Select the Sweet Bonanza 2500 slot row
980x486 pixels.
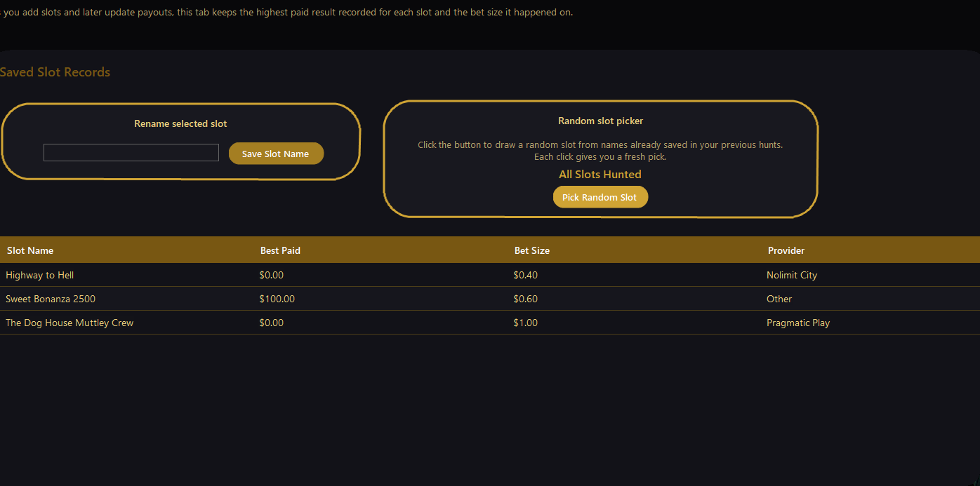(50, 299)
